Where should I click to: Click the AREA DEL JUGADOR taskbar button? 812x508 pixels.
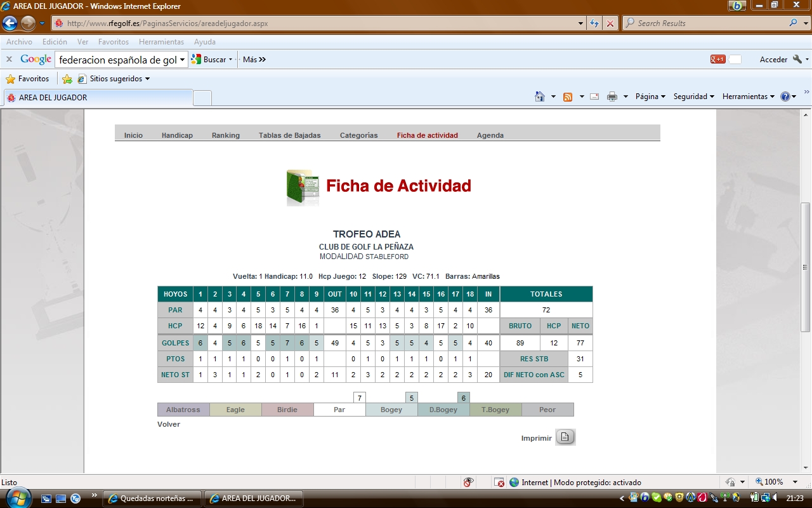coord(254,498)
